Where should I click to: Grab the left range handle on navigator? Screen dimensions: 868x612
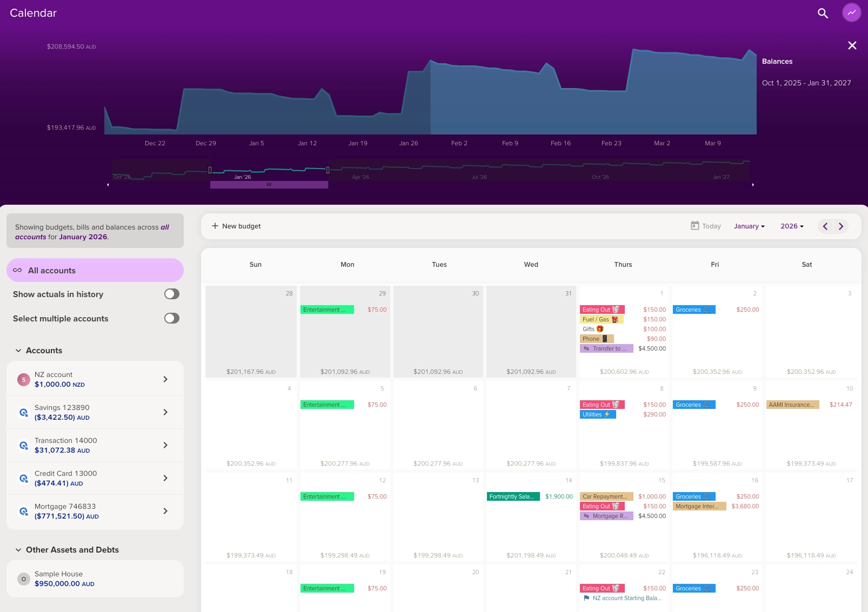click(x=210, y=170)
